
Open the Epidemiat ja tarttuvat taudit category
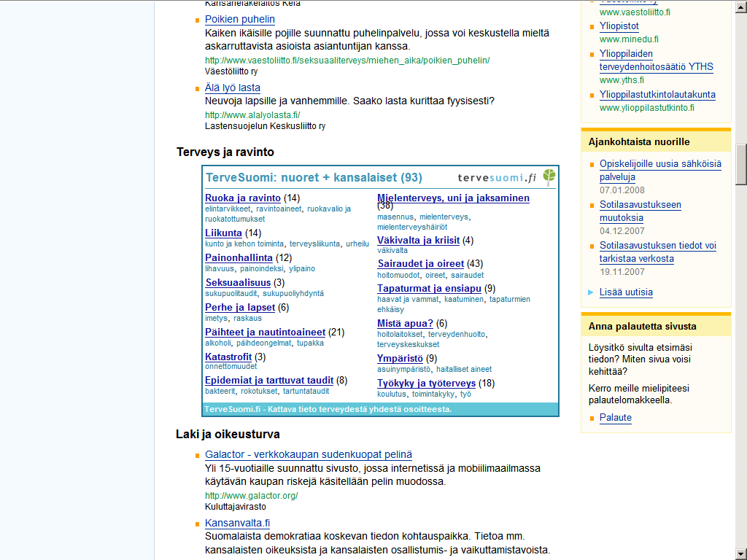click(x=269, y=381)
